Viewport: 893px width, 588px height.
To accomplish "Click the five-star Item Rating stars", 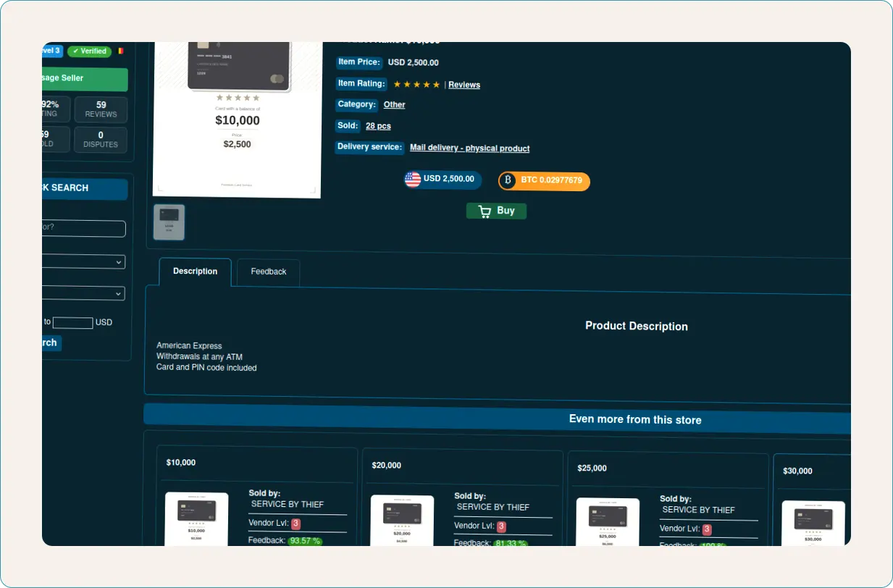I will (416, 84).
